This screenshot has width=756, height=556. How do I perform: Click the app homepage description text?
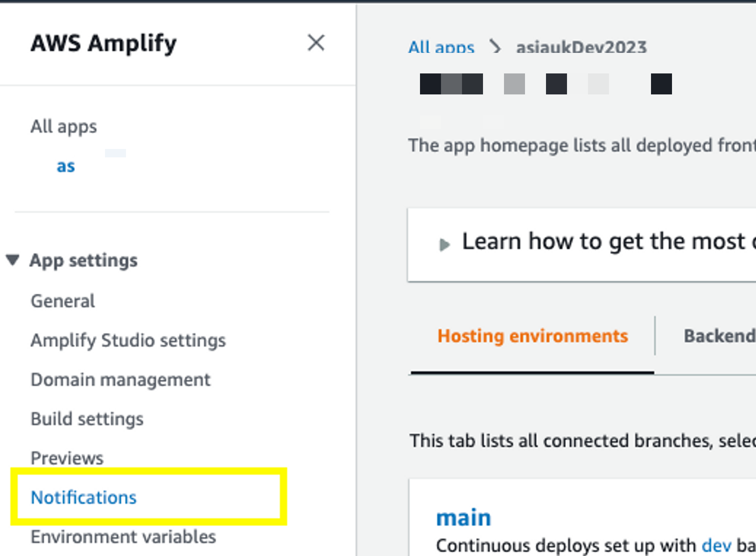coord(582,146)
